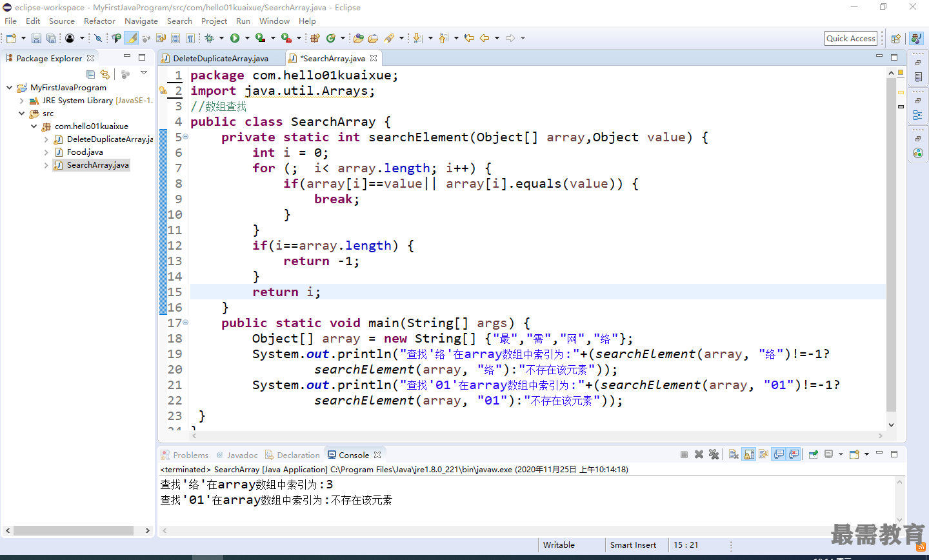Toggle Show Console on standard error
Screen dimensions: 929x560
[794, 454]
